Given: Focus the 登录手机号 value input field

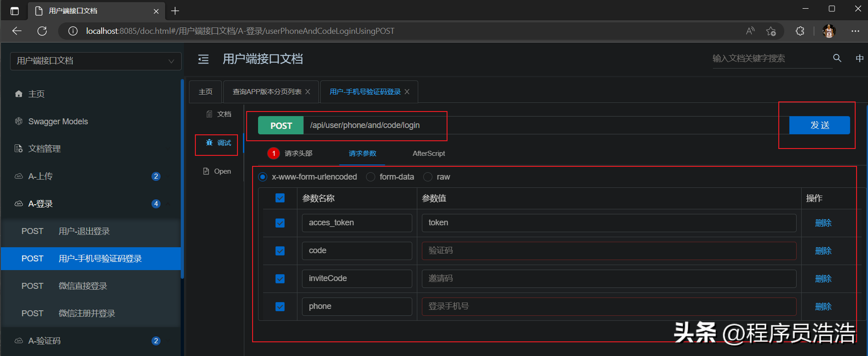Looking at the screenshot, I should pos(609,307).
